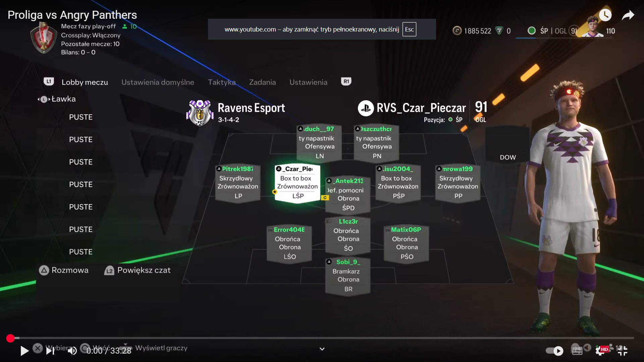The width and height of the screenshot is (644, 362).
Task: Select highlighted _Czar_Pie LŚP card
Action: pos(297,183)
